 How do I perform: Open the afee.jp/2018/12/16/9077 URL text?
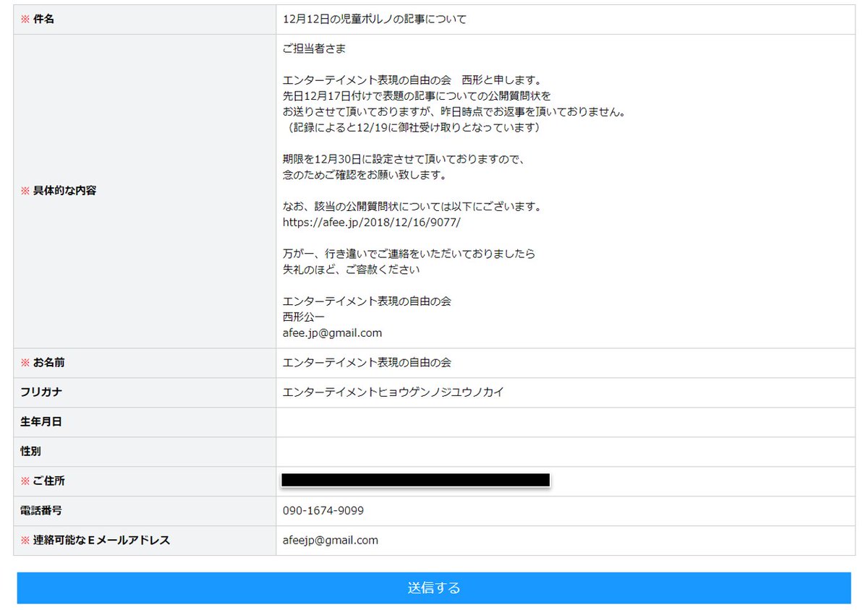click(372, 223)
